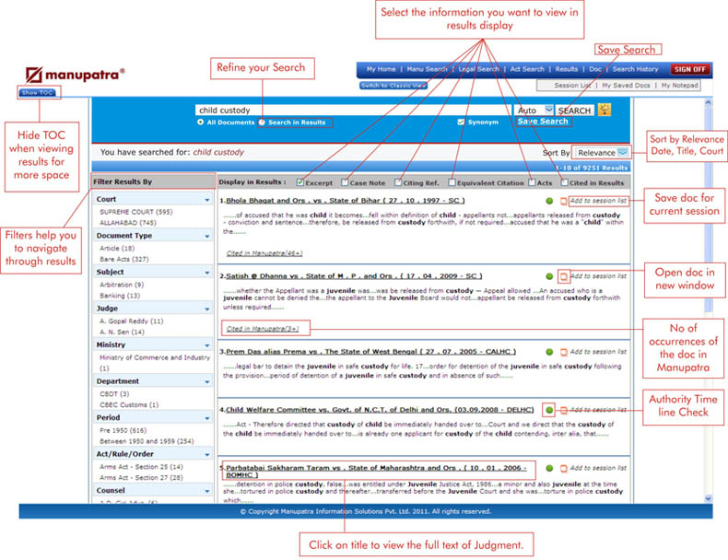Open the Doc menu item
This screenshot has width=728, height=560.
(595, 69)
